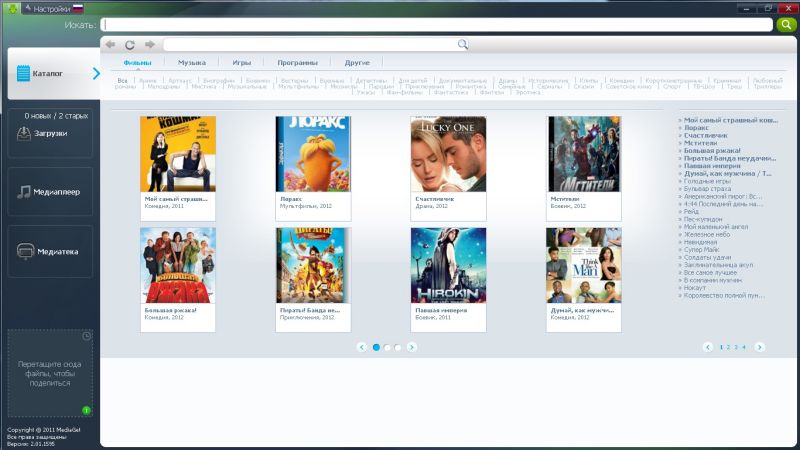Go forward with the browser forward arrow
This screenshot has width=800, height=450.
[x=149, y=44]
